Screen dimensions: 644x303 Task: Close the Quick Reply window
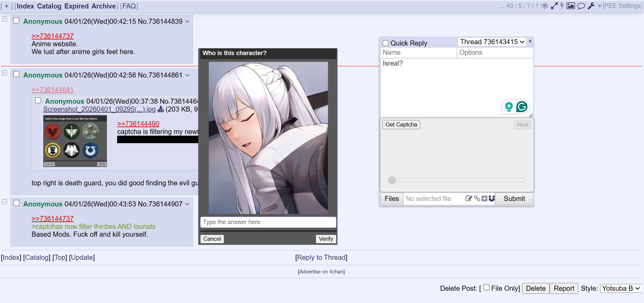coord(530,41)
